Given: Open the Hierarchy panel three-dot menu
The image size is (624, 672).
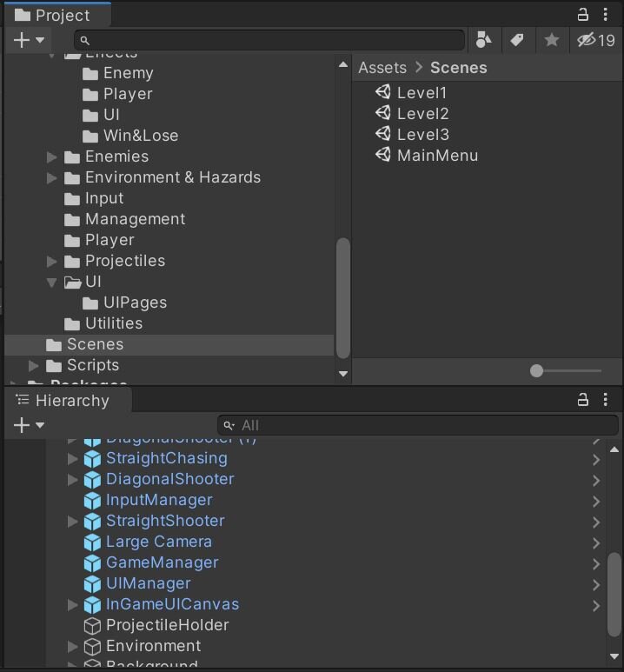Looking at the screenshot, I should (x=605, y=399).
